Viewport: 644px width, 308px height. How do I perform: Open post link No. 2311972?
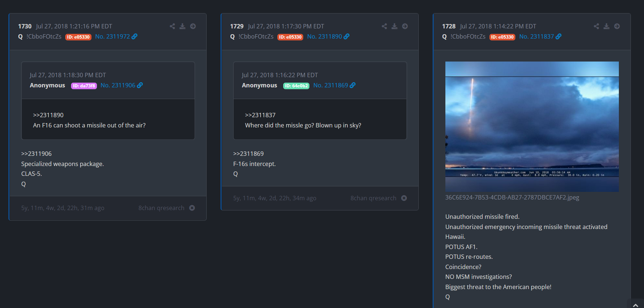point(113,36)
